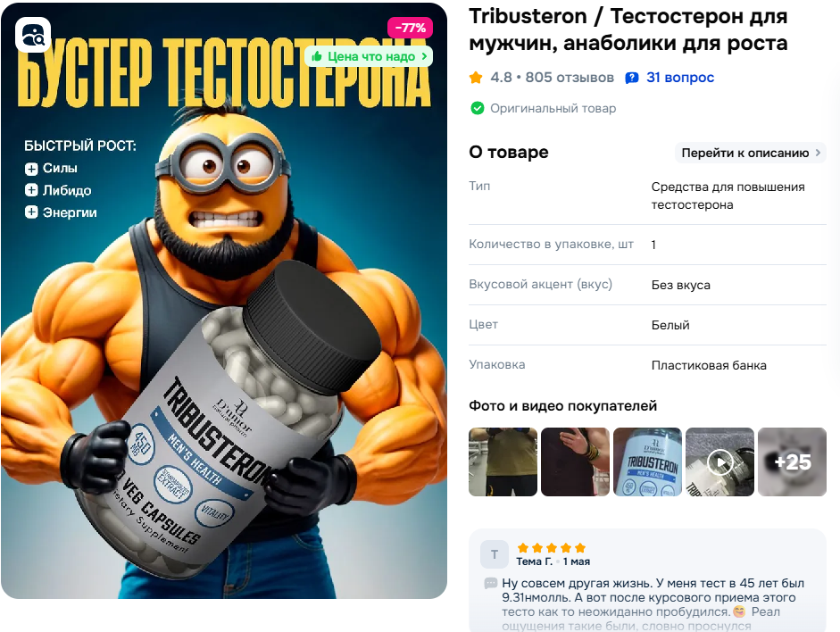Click the -77% discount badge
The width and height of the screenshot is (840, 632).
point(410,28)
